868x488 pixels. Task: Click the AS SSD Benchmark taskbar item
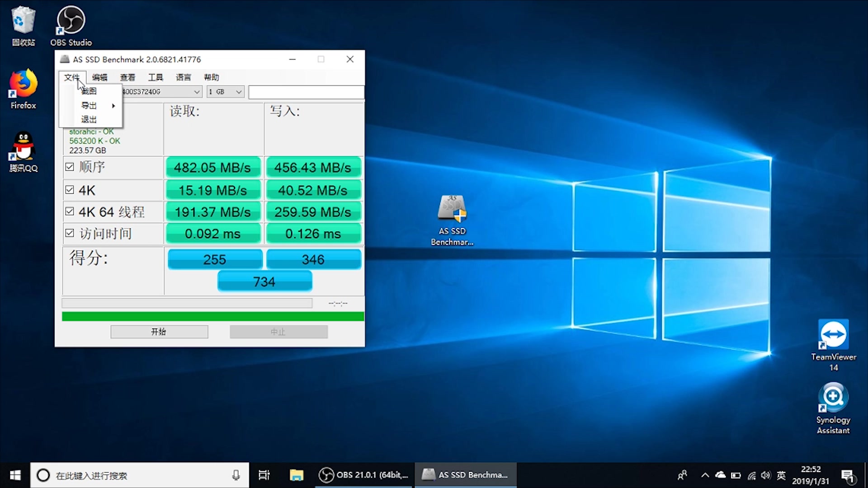(466, 475)
